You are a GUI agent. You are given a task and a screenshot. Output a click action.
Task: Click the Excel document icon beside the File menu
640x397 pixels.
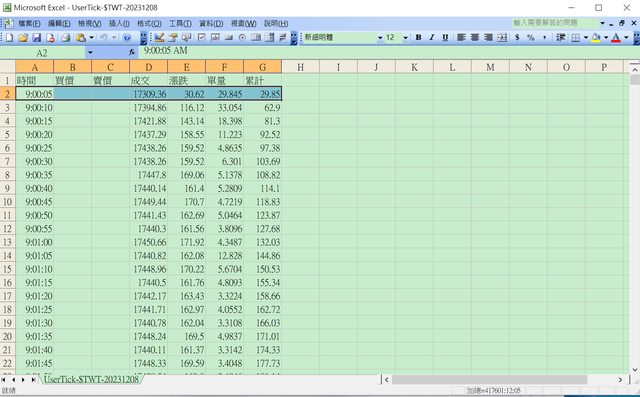coord(10,23)
